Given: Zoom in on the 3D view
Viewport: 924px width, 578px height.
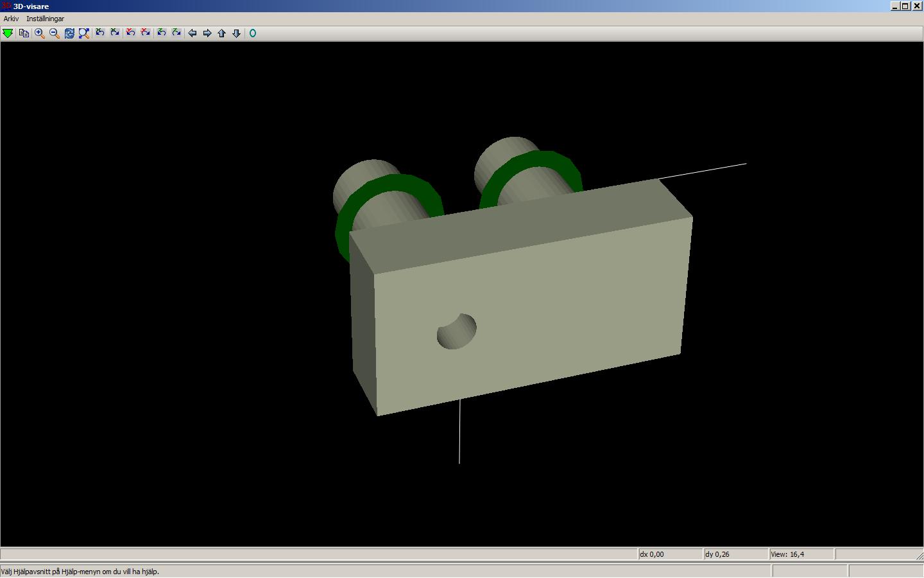Looking at the screenshot, I should pyautogui.click(x=39, y=33).
